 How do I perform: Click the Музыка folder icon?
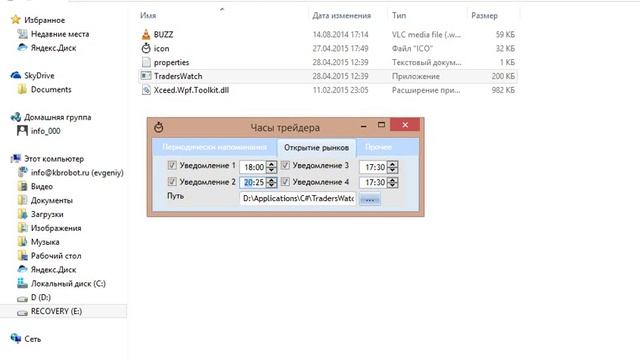(x=22, y=242)
